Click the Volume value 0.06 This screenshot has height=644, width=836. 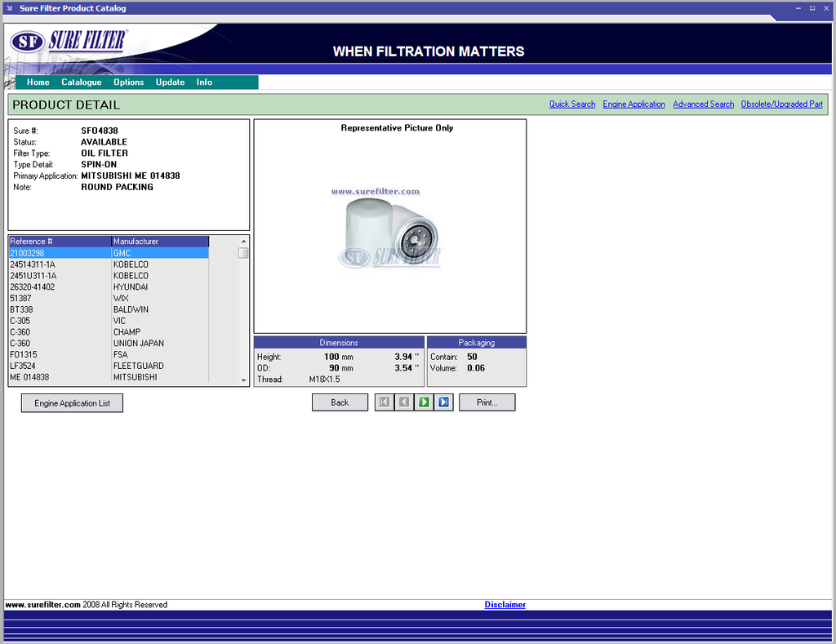pyautogui.click(x=476, y=368)
